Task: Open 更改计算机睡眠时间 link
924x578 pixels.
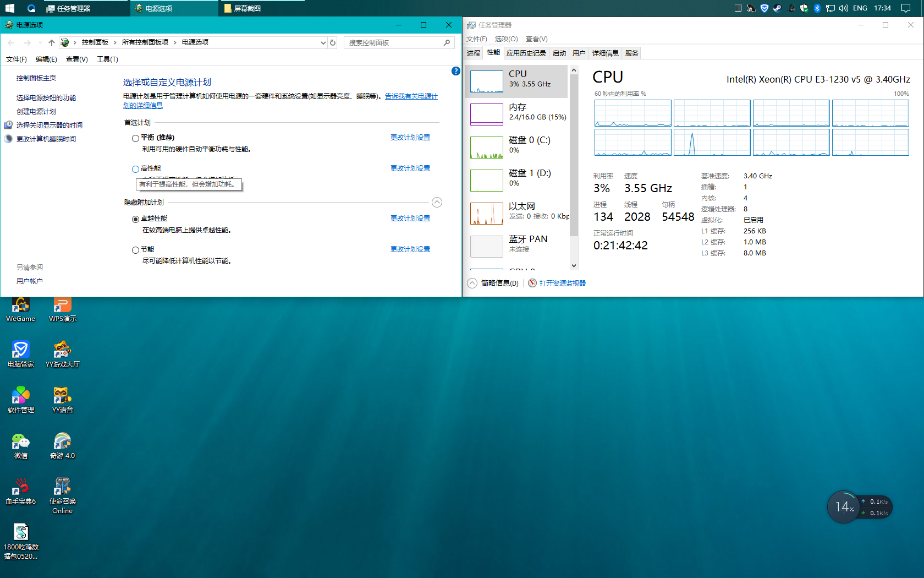Action: [x=46, y=139]
